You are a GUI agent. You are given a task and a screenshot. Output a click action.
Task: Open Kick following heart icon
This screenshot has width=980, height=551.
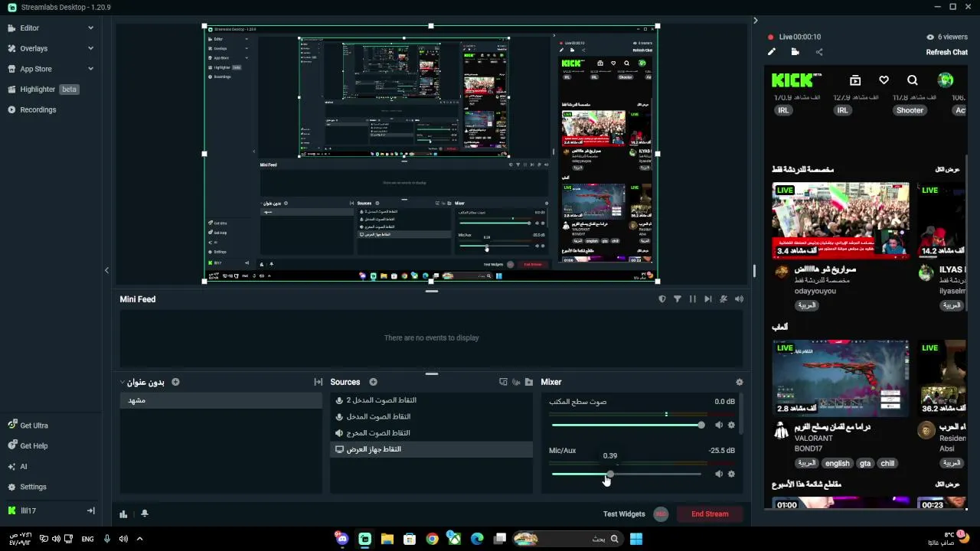tap(884, 80)
